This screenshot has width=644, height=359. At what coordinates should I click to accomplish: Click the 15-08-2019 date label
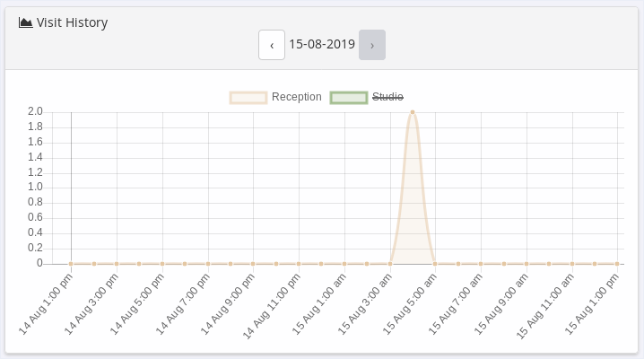pyautogui.click(x=322, y=45)
